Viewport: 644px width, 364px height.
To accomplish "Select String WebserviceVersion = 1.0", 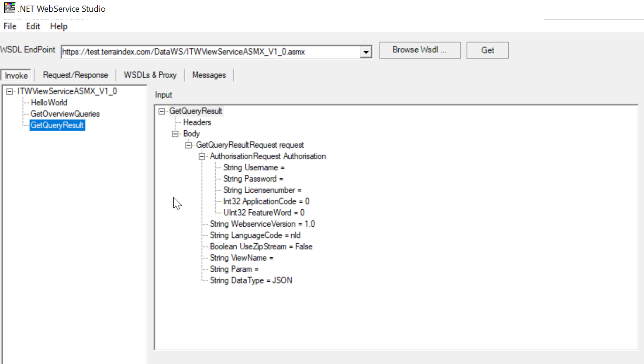I will click(x=262, y=224).
